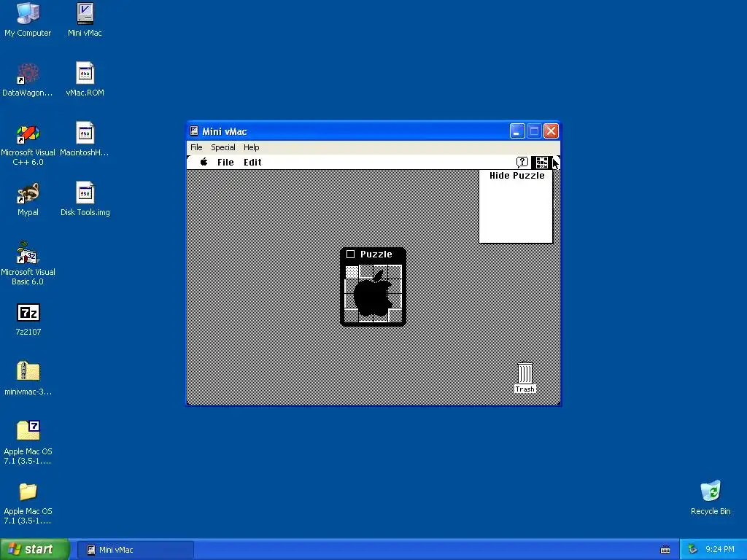Open the Mac Edit menu
The height and width of the screenshot is (560, 747).
[x=252, y=163]
